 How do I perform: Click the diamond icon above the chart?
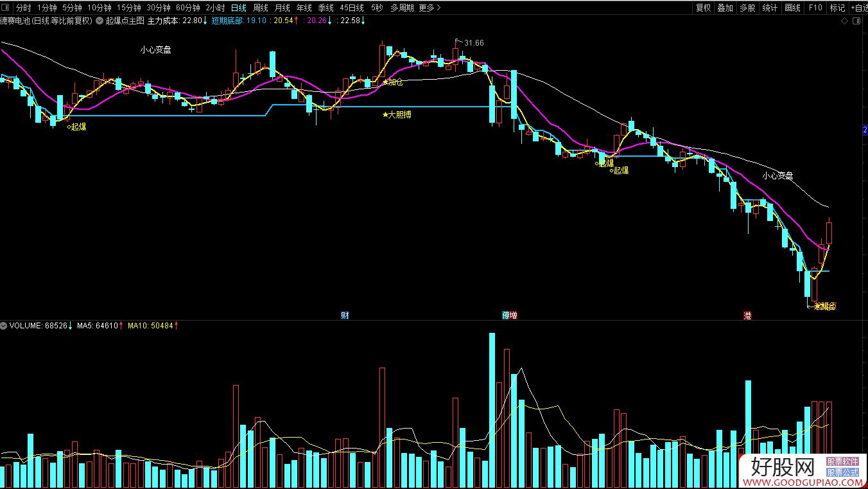pos(844,21)
